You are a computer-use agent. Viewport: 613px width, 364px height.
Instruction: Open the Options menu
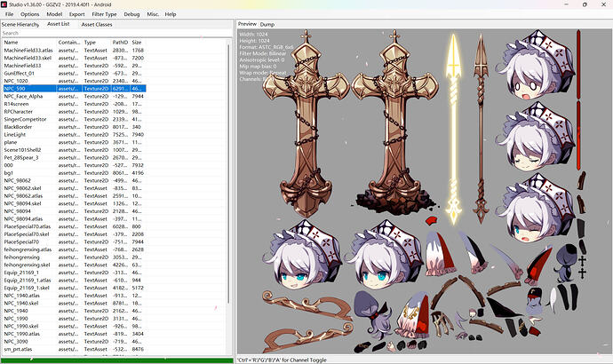(x=29, y=14)
